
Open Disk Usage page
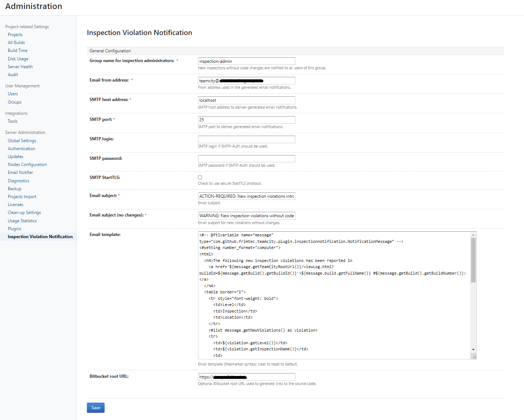(18, 59)
